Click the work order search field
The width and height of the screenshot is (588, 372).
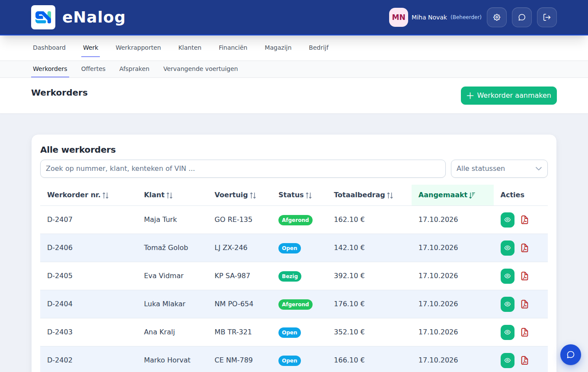(x=243, y=169)
